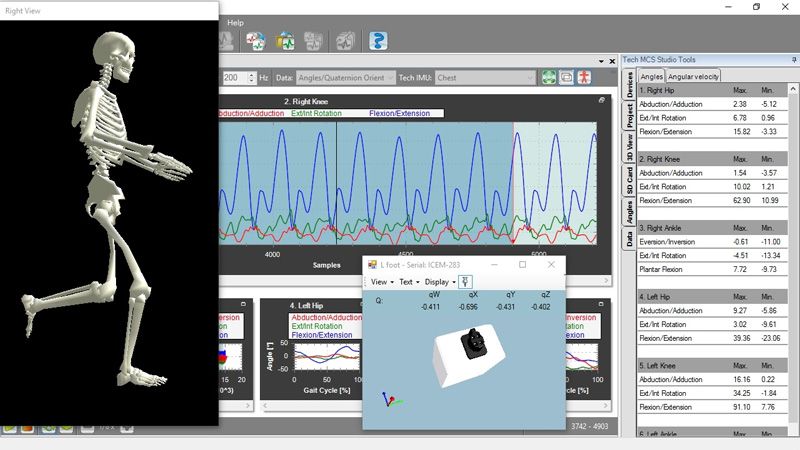The image size is (800, 450).
Task: Click the folder with chart toolbar icon
Action: (x=285, y=41)
